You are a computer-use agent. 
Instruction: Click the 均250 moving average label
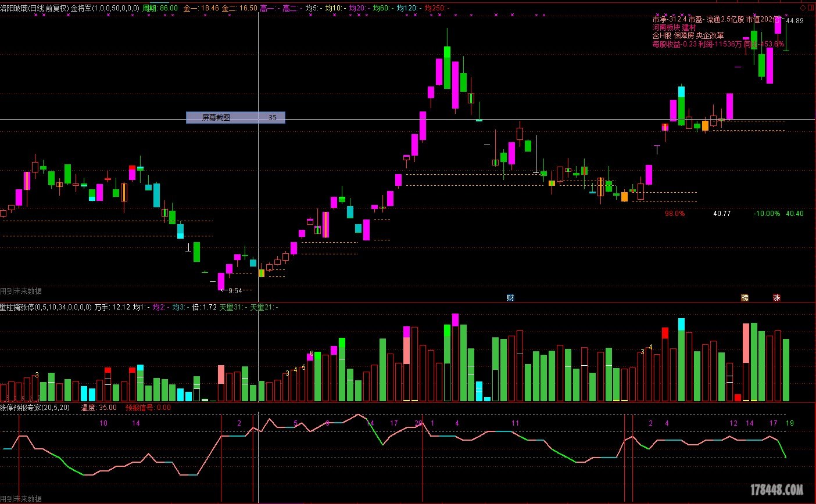pyautogui.click(x=436, y=8)
